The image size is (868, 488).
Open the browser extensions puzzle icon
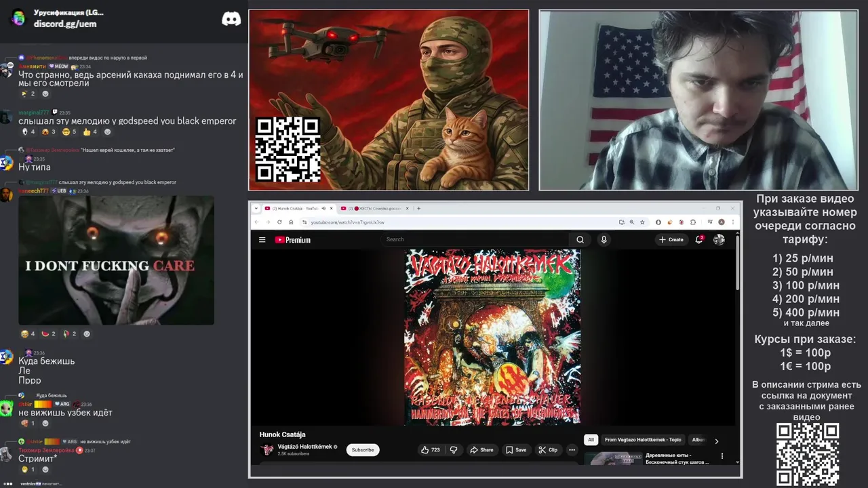(x=692, y=222)
